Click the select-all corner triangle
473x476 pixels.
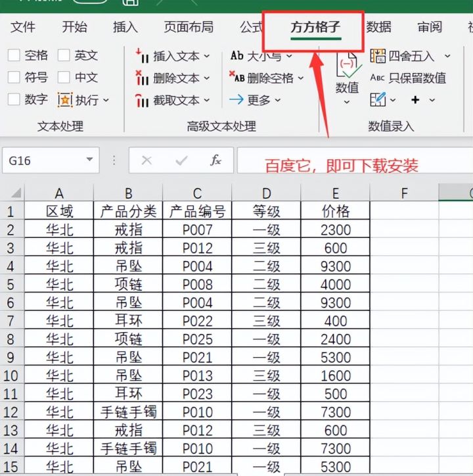(16, 193)
